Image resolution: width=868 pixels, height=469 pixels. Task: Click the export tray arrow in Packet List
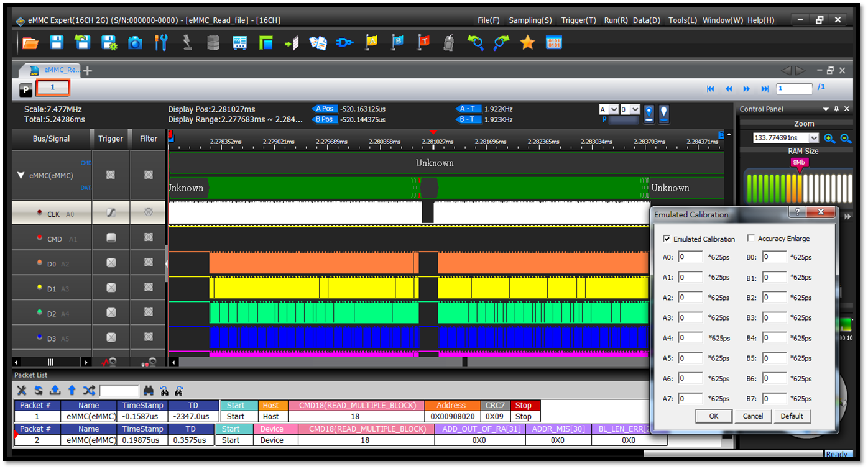click(x=55, y=391)
